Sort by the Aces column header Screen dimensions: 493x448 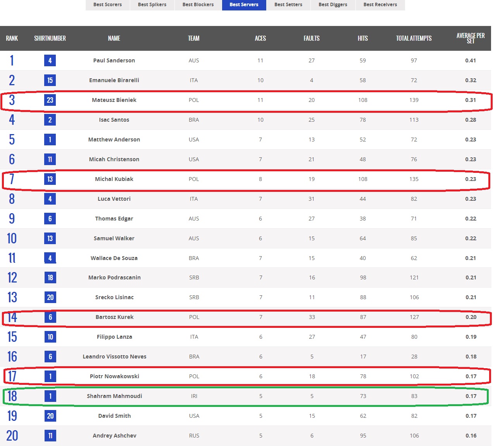pyautogui.click(x=260, y=38)
